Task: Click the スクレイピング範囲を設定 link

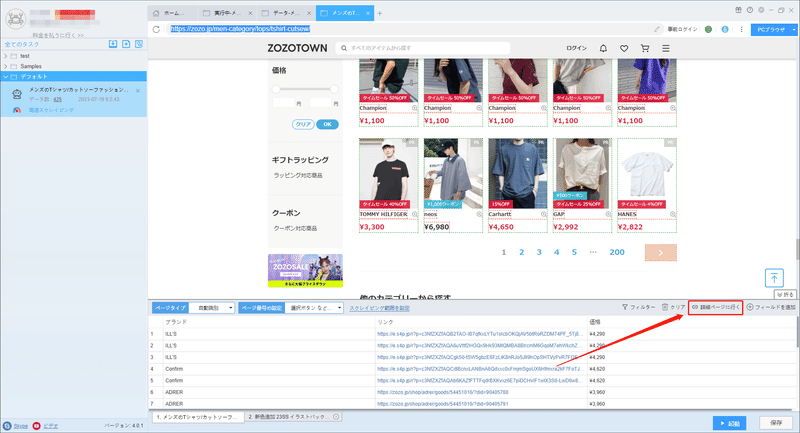Action: click(x=379, y=309)
